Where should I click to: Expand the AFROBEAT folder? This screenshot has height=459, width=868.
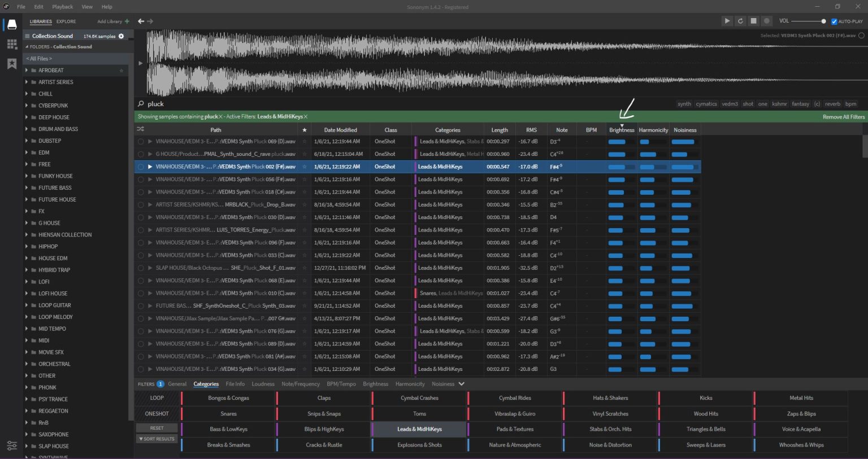[x=26, y=71]
